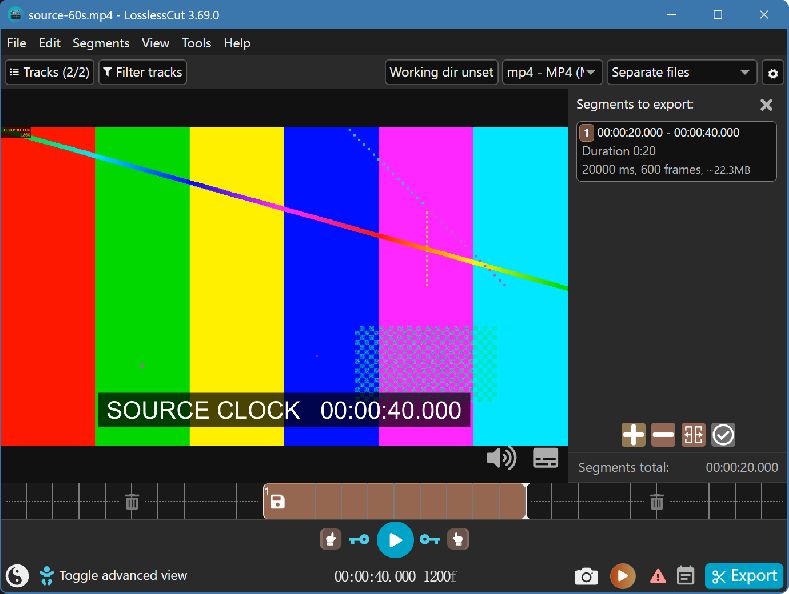The image size is (789, 594).
Task: Click the timecode input 00:00:40.000
Action: pos(375,576)
